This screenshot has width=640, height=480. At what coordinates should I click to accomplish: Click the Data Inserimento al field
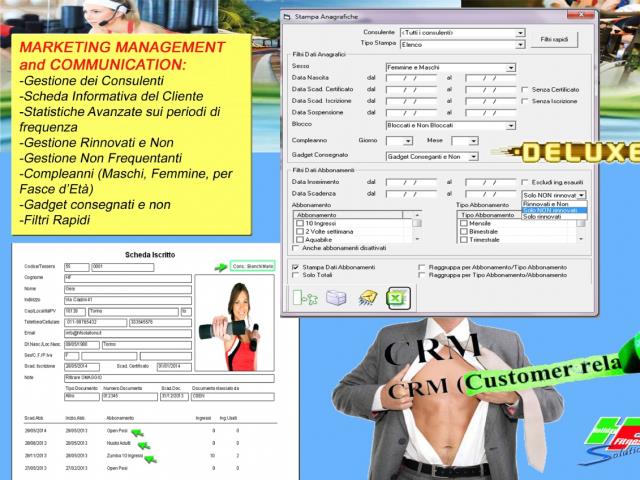click(x=491, y=182)
